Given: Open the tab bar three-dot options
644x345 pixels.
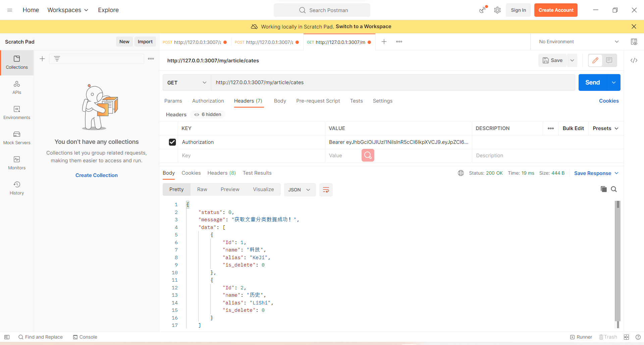Looking at the screenshot, I should [x=399, y=42].
